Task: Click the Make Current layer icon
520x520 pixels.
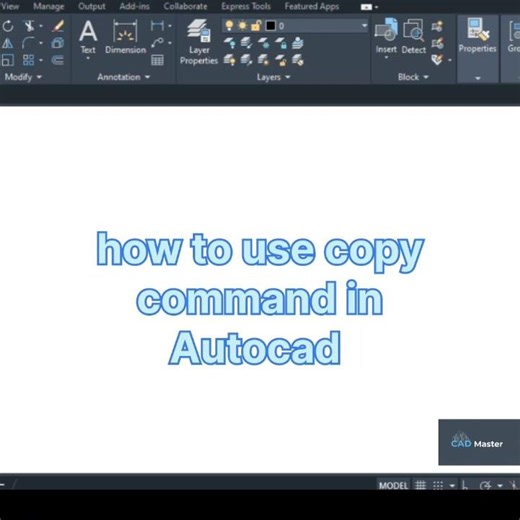Action: (298, 43)
